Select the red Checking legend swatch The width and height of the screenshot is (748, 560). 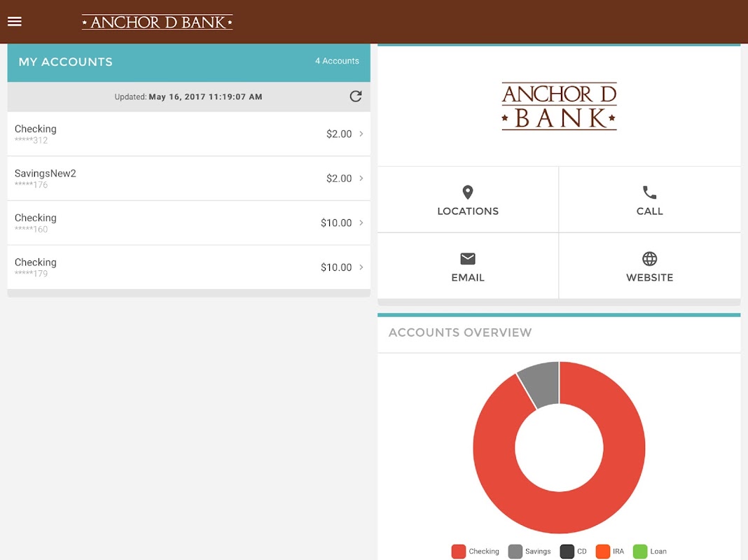(458, 551)
